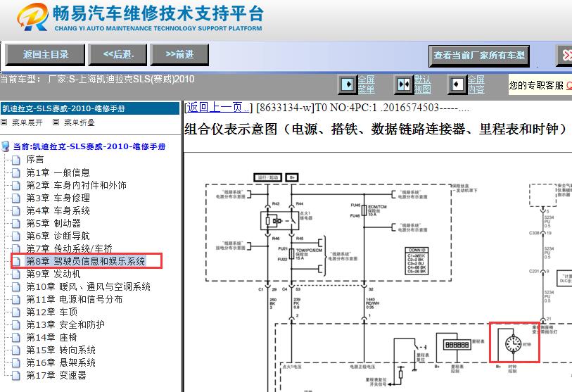The image size is (572, 392).
Task: Open 第14章 座椅
Action: pyautogui.click(x=51, y=337)
